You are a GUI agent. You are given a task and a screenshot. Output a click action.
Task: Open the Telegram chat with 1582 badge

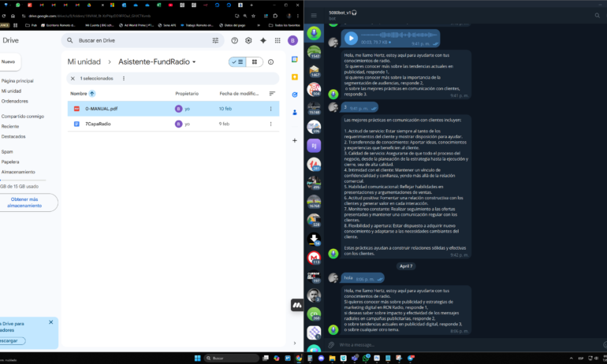click(314, 51)
